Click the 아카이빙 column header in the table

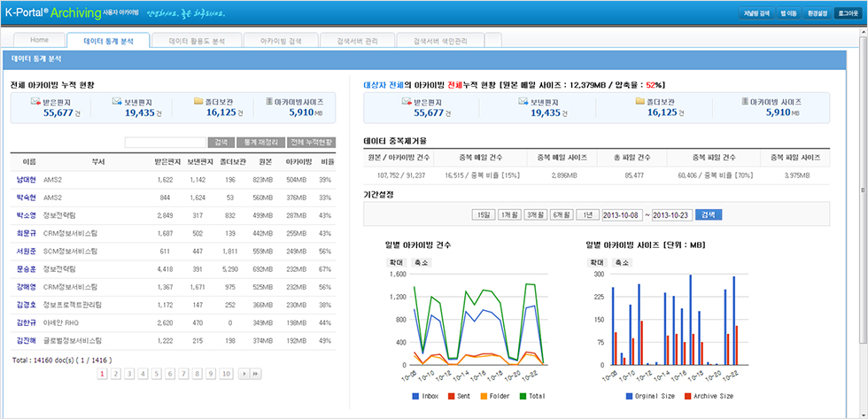(x=299, y=162)
